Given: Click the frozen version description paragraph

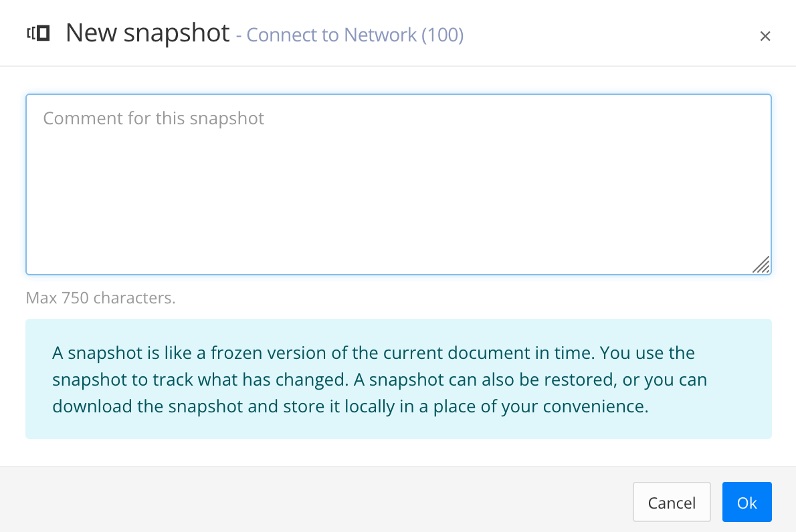Looking at the screenshot, I should [373, 379].
